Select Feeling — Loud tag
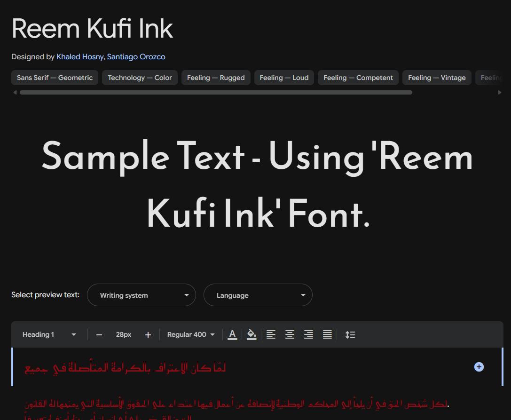Image resolution: width=511 pixels, height=420 pixels. coord(284,78)
